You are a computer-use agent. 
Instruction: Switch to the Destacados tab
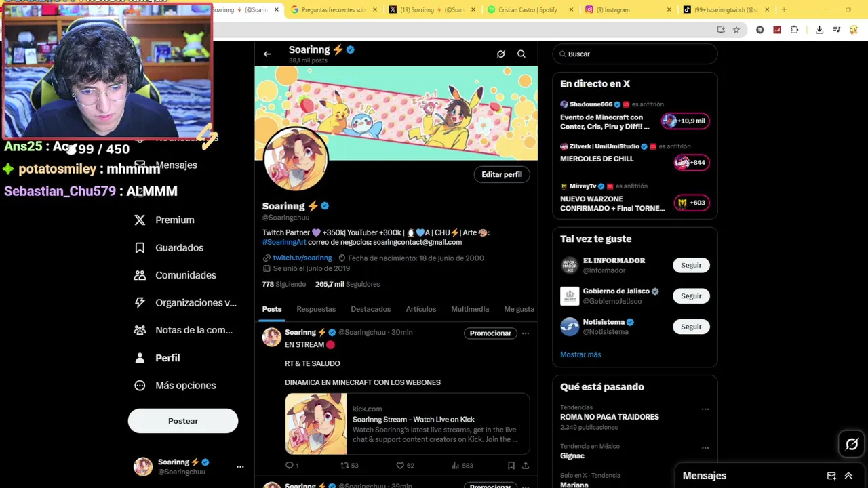[x=371, y=309]
